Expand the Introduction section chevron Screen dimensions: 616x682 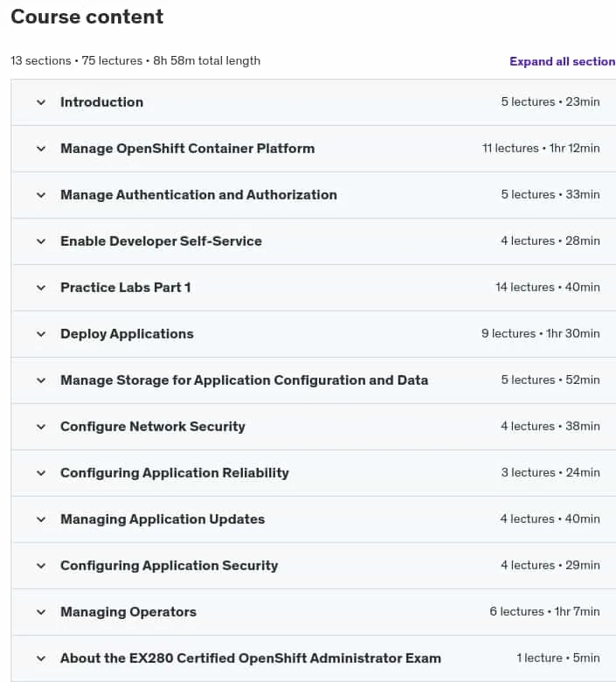coord(41,102)
